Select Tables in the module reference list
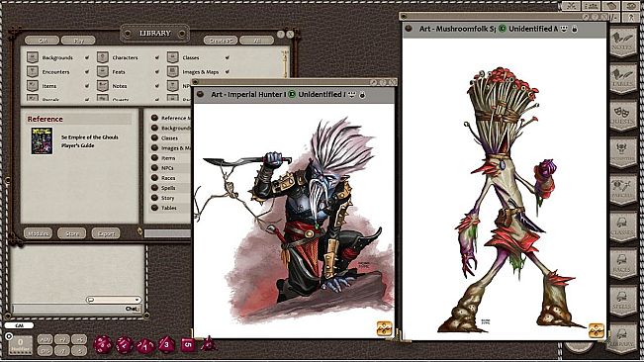Image resolution: width=644 pixels, height=362 pixels. coord(169,208)
